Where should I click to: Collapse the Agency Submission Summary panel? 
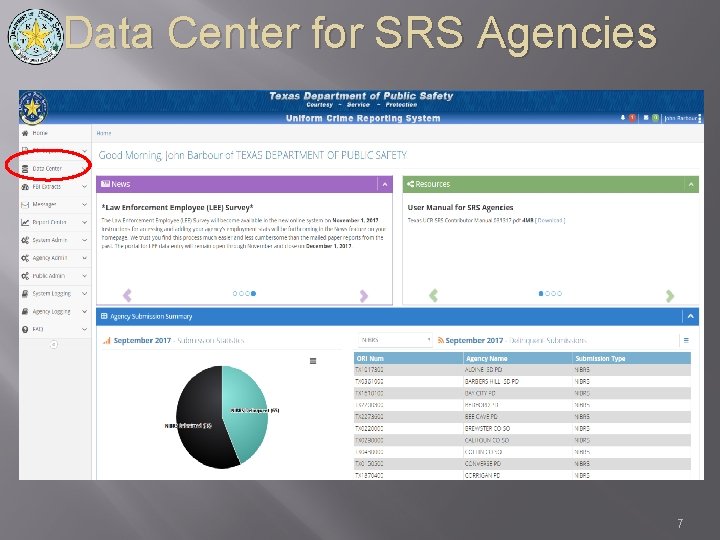point(691,316)
